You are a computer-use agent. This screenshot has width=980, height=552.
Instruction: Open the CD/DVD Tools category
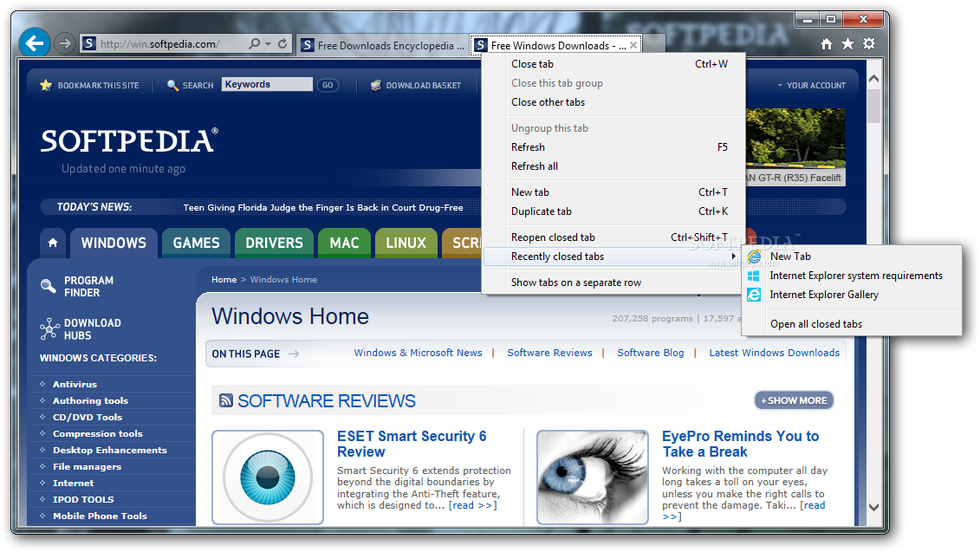[88, 417]
